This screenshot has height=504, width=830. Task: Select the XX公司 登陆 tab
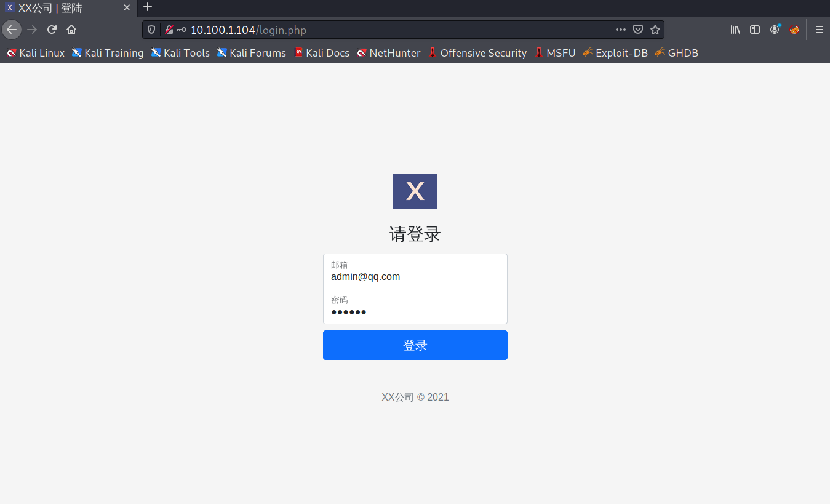[x=62, y=8]
